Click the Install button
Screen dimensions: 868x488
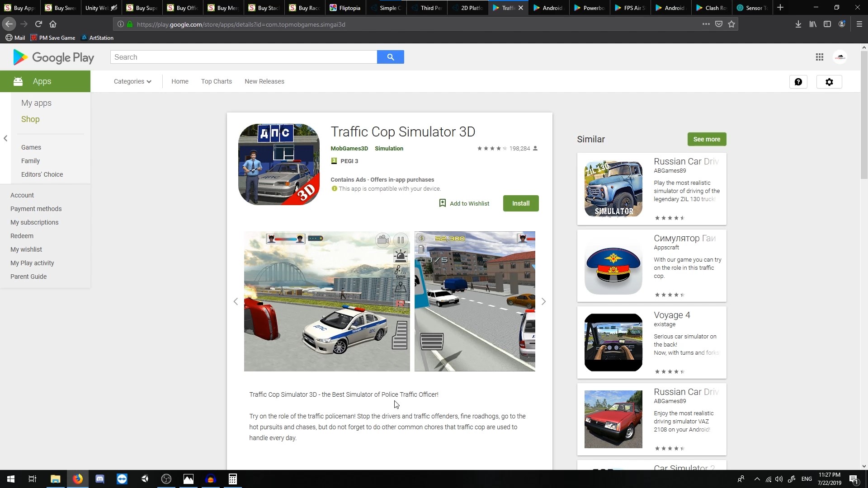click(520, 203)
